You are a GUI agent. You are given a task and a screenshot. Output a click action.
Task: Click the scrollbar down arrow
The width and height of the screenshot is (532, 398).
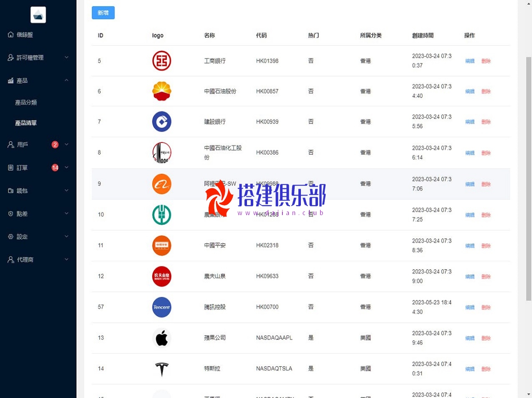[529, 394]
